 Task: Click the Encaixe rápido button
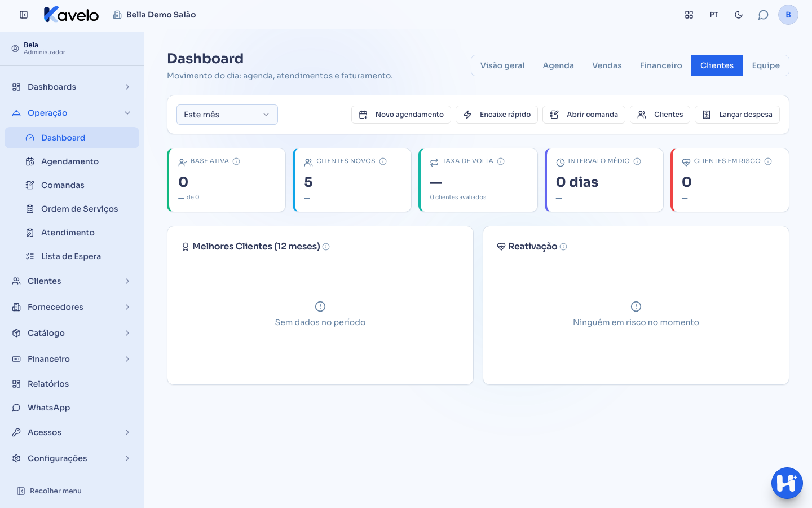click(x=497, y=115)
